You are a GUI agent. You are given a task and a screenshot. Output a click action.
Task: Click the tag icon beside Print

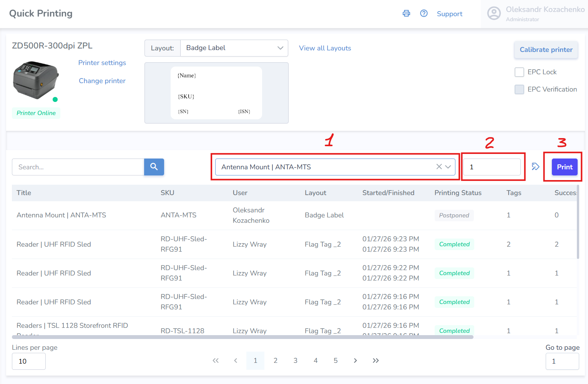click(535, 167)
